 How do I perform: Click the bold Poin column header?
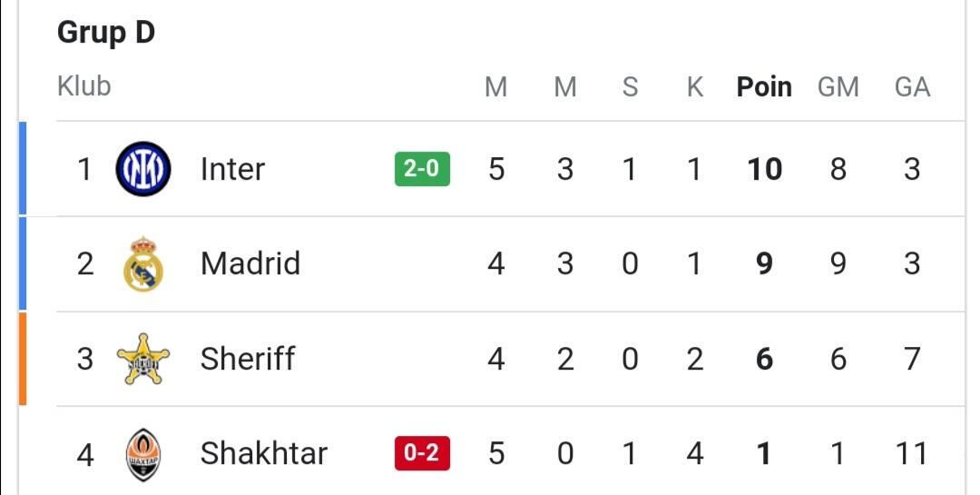[x=764, y=87]
